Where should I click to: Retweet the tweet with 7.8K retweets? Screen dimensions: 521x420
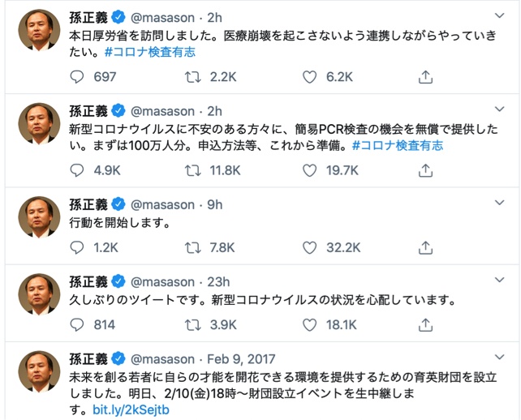coord(194,247)
